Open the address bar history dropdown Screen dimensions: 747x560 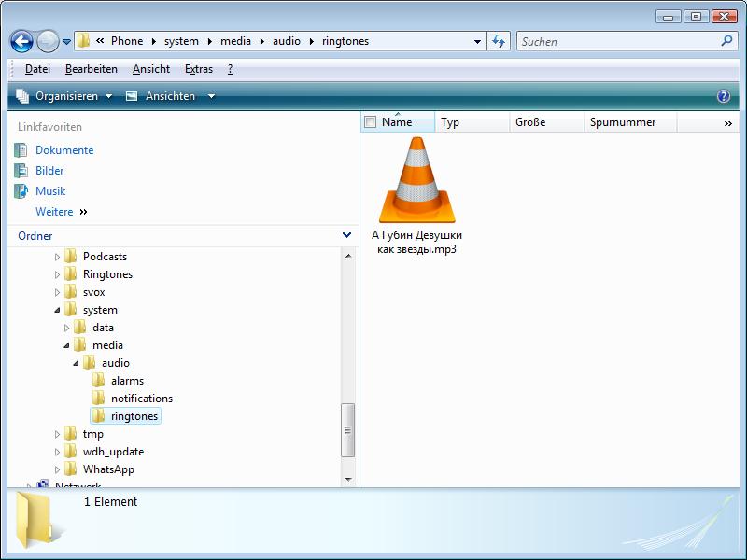click(477, 41)
